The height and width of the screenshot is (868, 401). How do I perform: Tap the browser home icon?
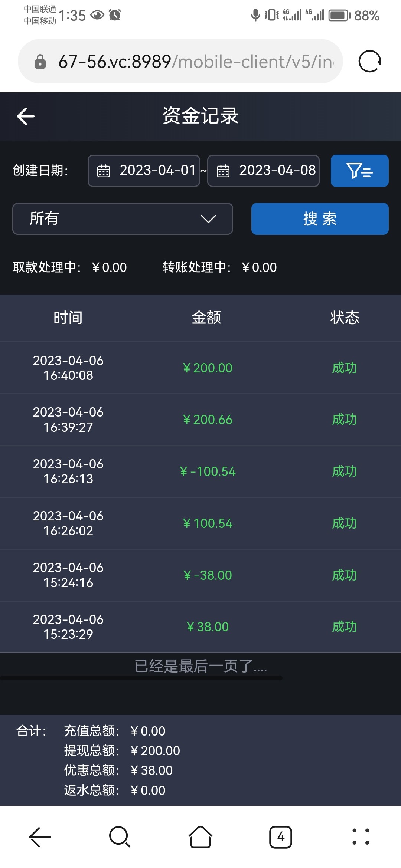[200, 837]
